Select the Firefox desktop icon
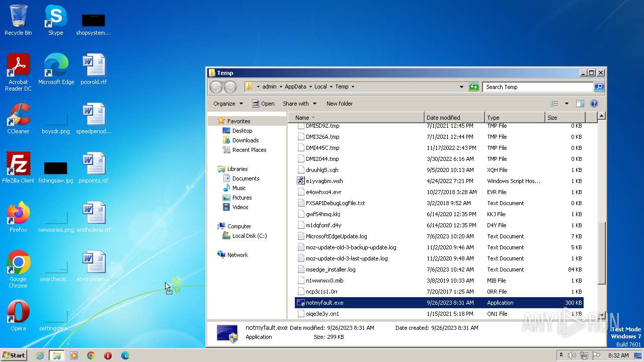644x362 pixels. pos(18,217)
